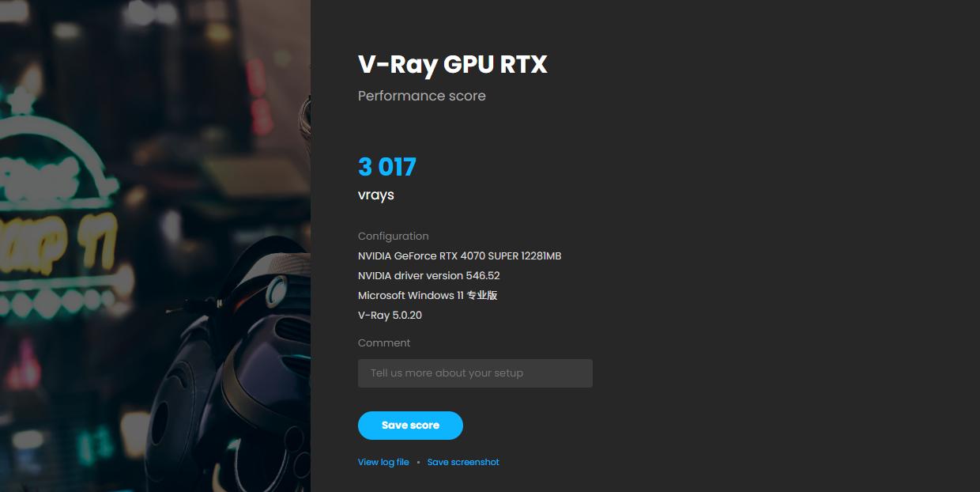Open the View log file link

pyautogui.click(x=383, y=462)
